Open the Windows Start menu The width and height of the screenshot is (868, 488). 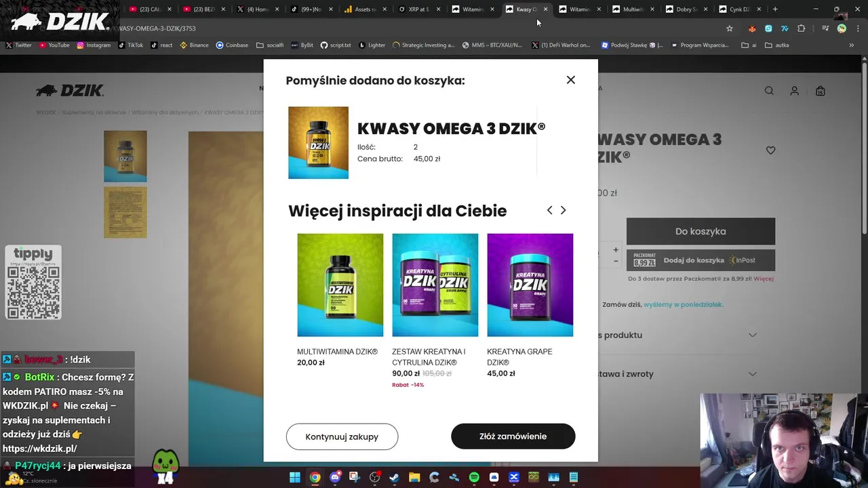[x=295, y=477]
